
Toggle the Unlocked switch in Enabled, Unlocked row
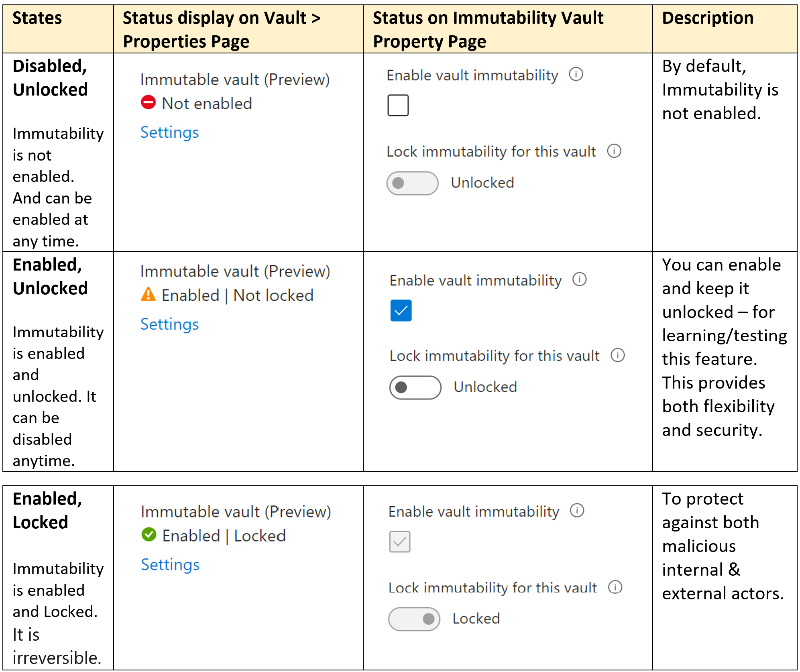(x=415, y=387)
